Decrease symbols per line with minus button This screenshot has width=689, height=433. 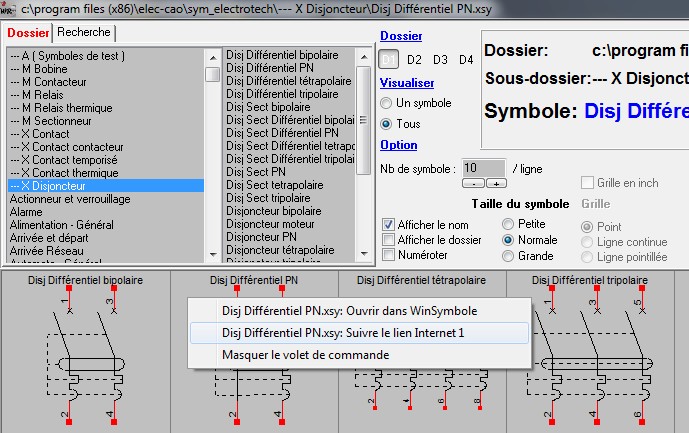(472, 184)
